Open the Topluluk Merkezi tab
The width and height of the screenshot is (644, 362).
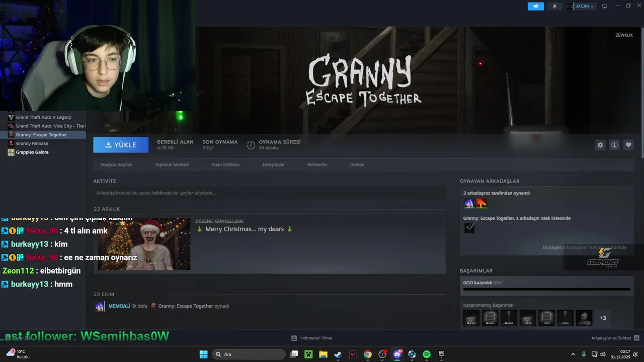coord(172,164)
